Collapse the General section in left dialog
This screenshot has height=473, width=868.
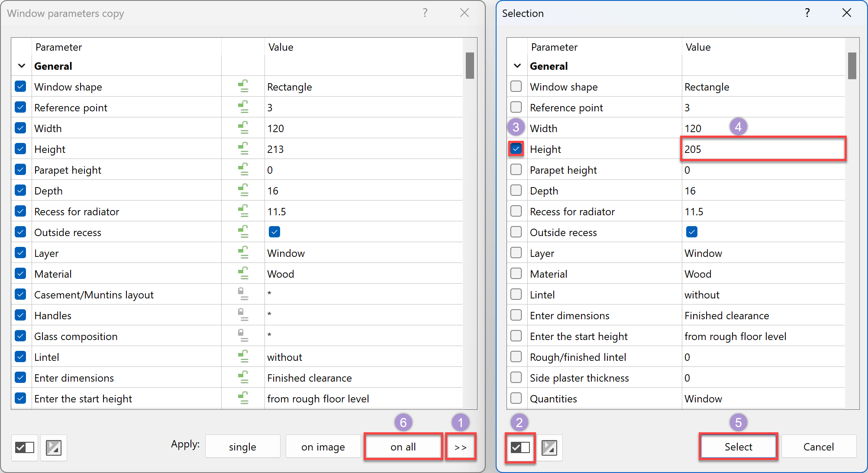coord(21,66)
